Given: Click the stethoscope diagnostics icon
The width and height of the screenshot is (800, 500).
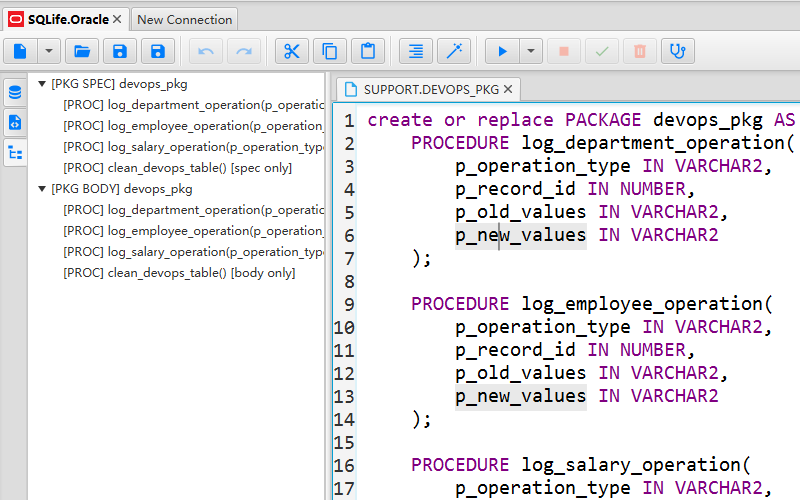Looking at the screenshot, I should pyautogui.click(x=678, y=51).
